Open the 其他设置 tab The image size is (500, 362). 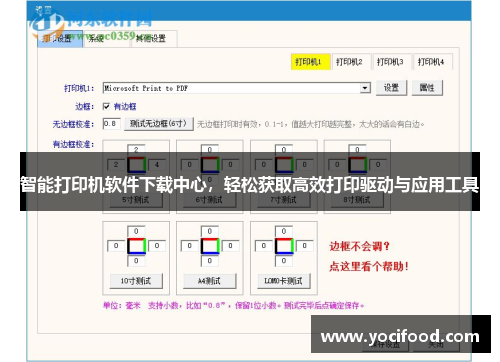point(153,39)
